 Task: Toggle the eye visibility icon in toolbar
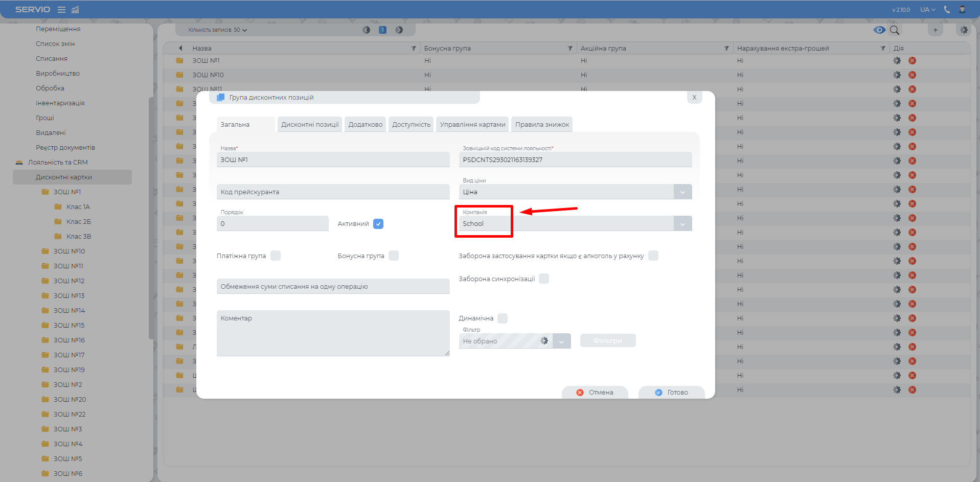coord(879,30)
